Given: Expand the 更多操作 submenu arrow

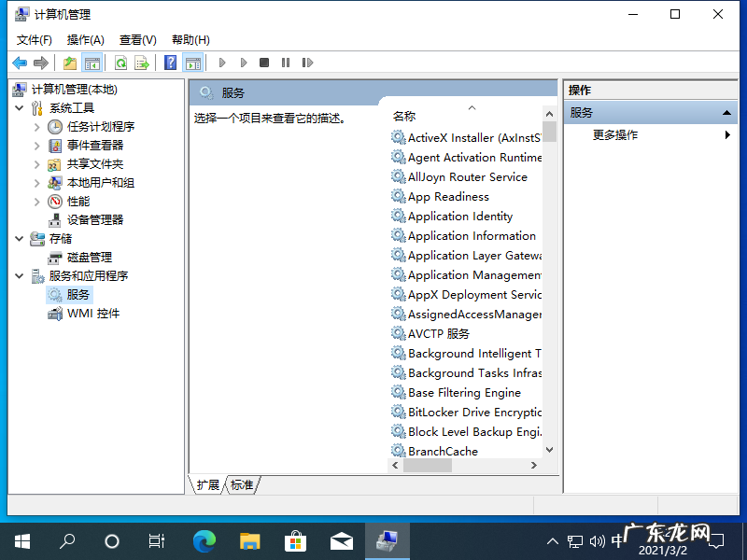Looking at the screenshot, I should (x=726, y=134).
